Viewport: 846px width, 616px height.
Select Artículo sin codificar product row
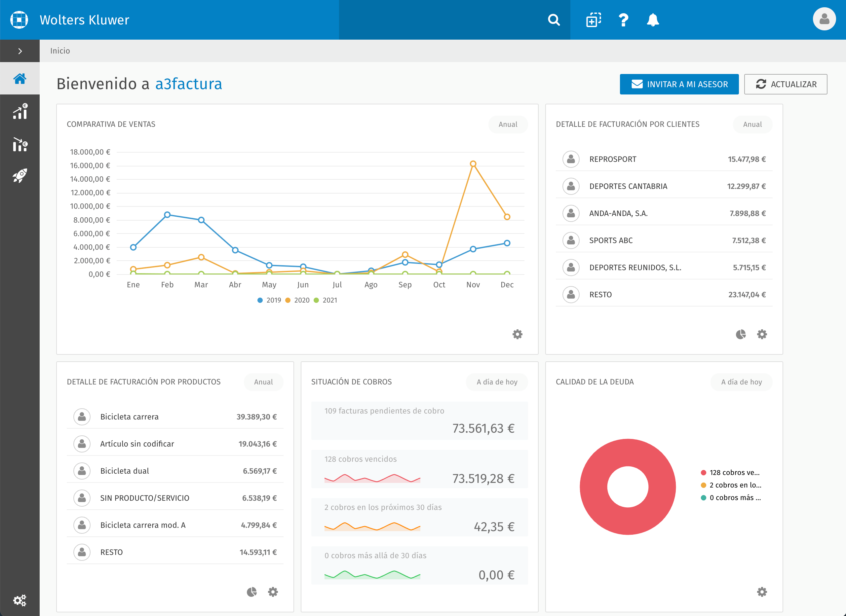175,444
